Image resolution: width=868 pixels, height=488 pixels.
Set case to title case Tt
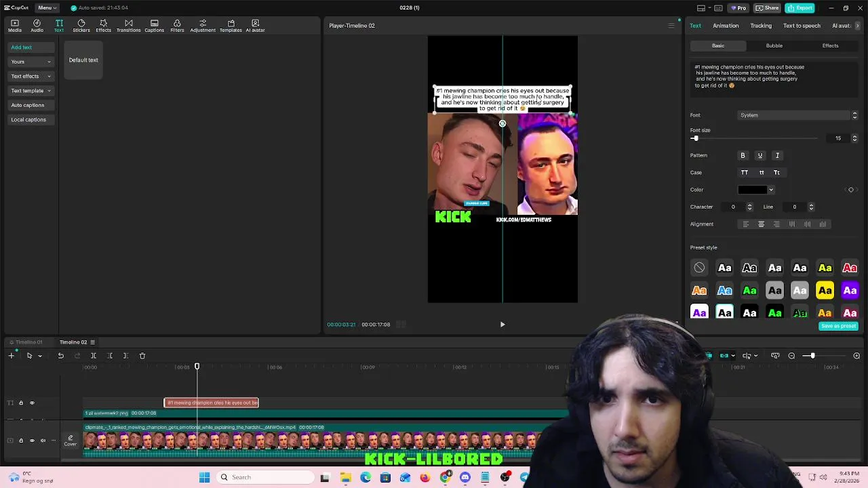click(776, 173)
